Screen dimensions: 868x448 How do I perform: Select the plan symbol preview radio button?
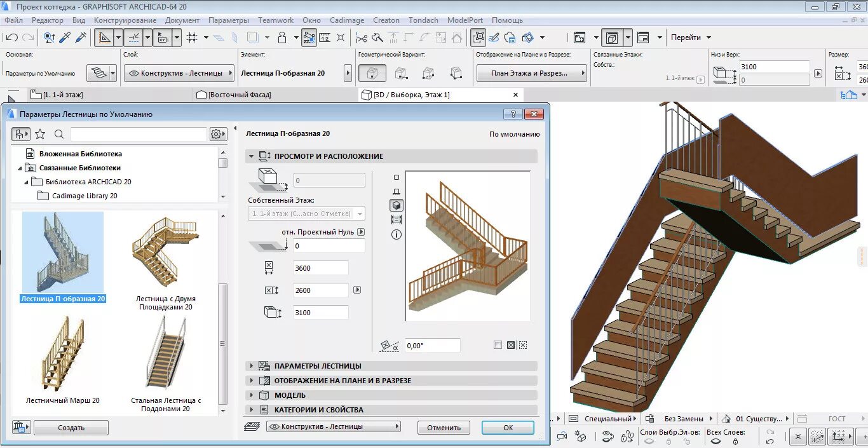pyautogui.click(x=397, y=178)
